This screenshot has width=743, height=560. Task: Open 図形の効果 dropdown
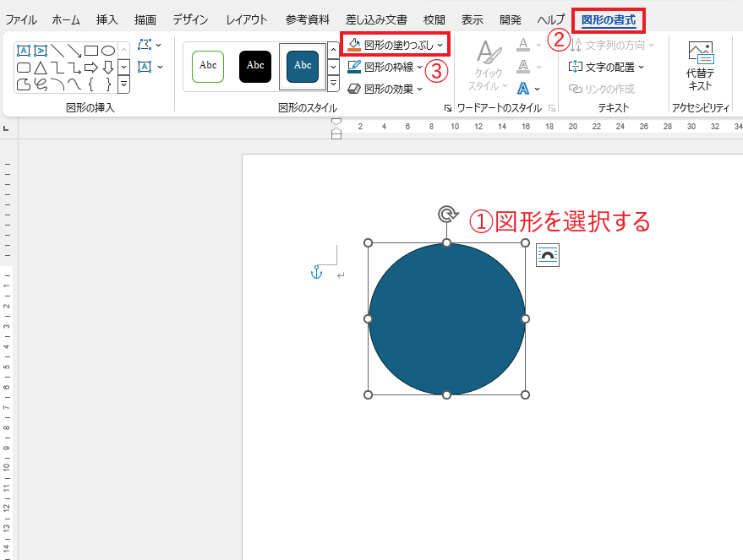point(385,89)
